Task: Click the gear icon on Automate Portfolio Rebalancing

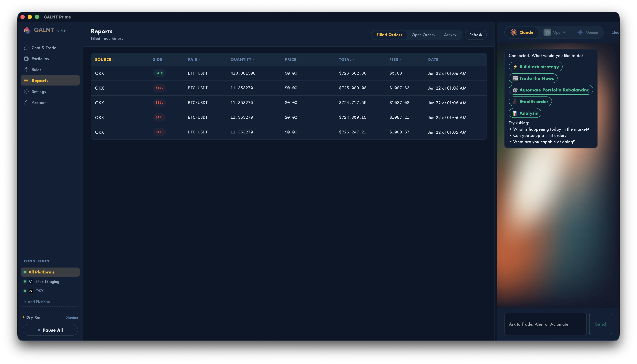Action: click(515, 90)
